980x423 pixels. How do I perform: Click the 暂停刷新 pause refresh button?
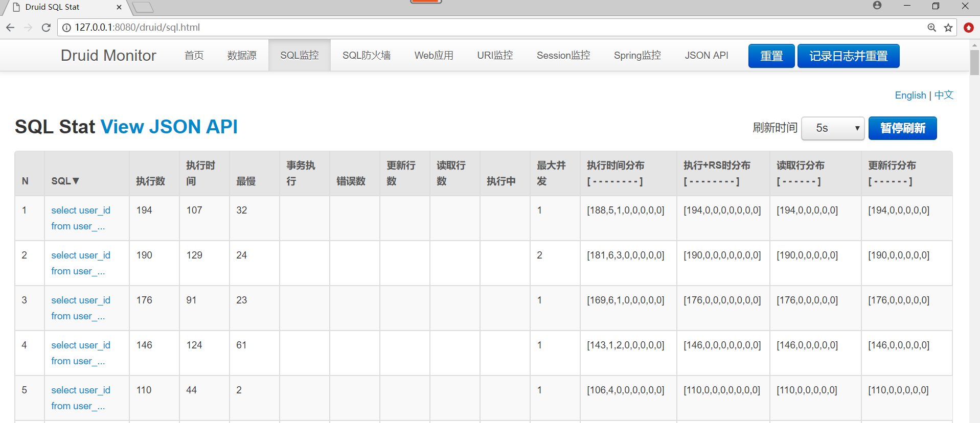click(x=903, y=128)
